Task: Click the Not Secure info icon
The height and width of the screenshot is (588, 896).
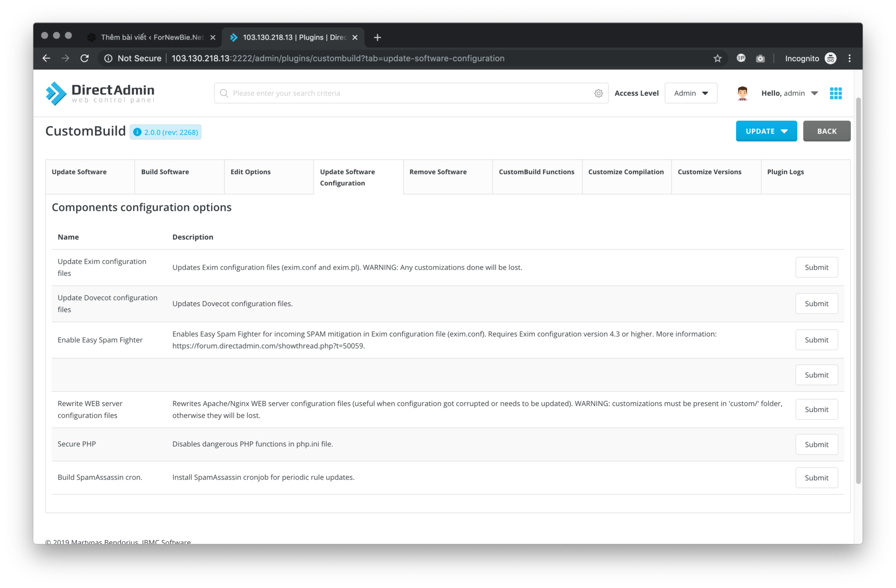Action: tap(108, 58)
